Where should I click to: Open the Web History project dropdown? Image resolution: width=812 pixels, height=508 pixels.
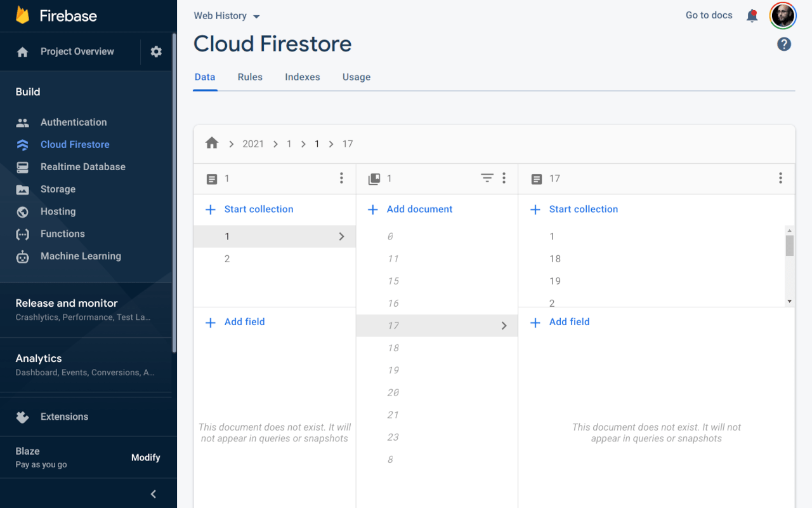pos(226,15)
